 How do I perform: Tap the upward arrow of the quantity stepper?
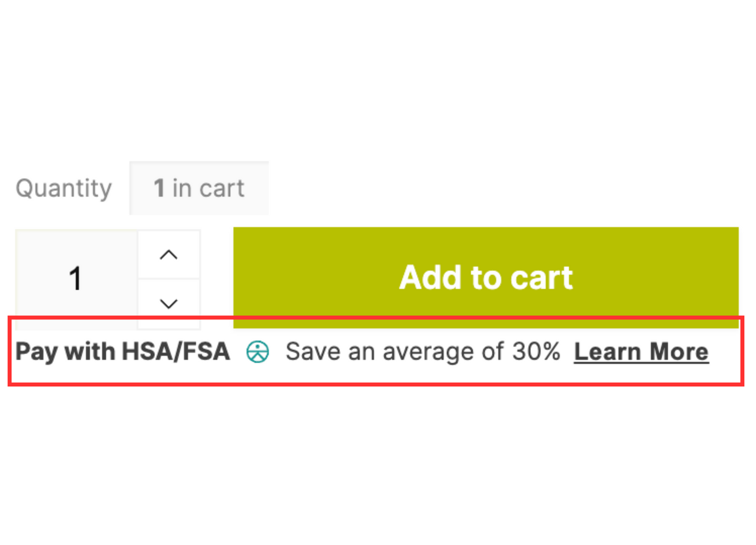(x=169, y=255)
